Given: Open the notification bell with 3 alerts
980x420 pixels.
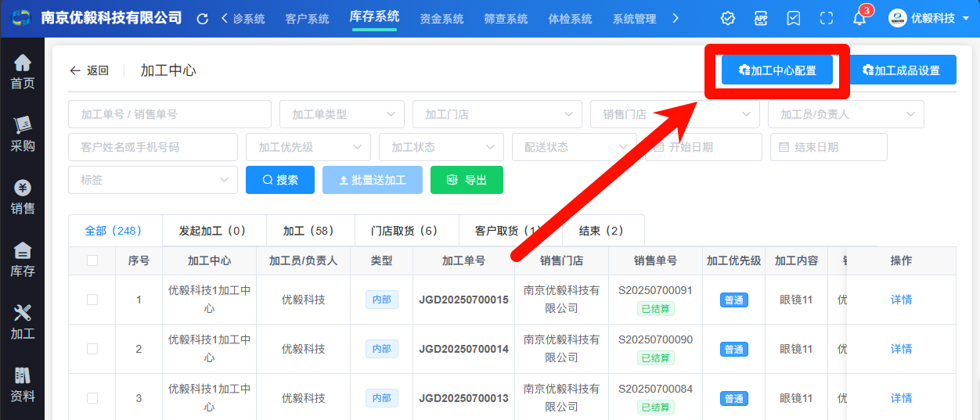Looking at the screenshot, I should click(859, 19).
